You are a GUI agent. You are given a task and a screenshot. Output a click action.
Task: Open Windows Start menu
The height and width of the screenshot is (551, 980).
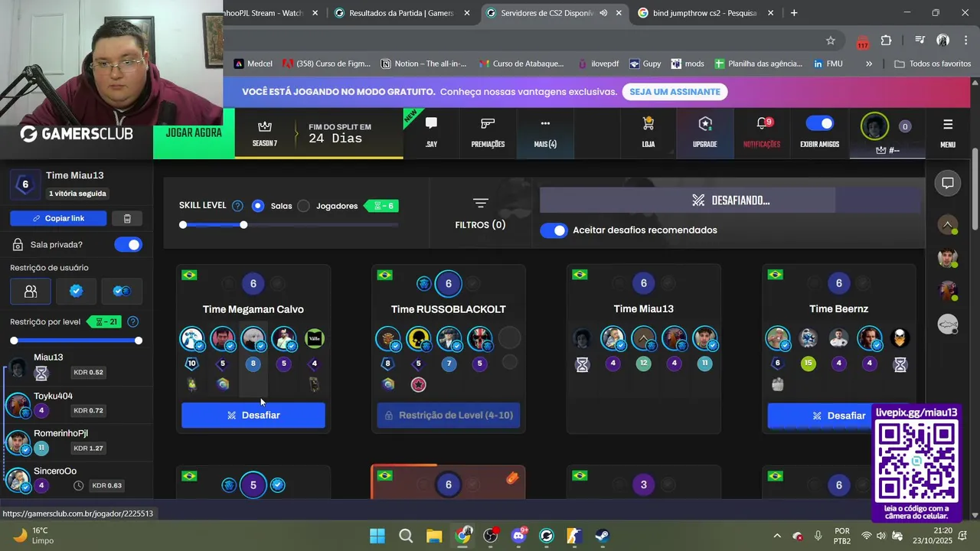pos(377,536)
